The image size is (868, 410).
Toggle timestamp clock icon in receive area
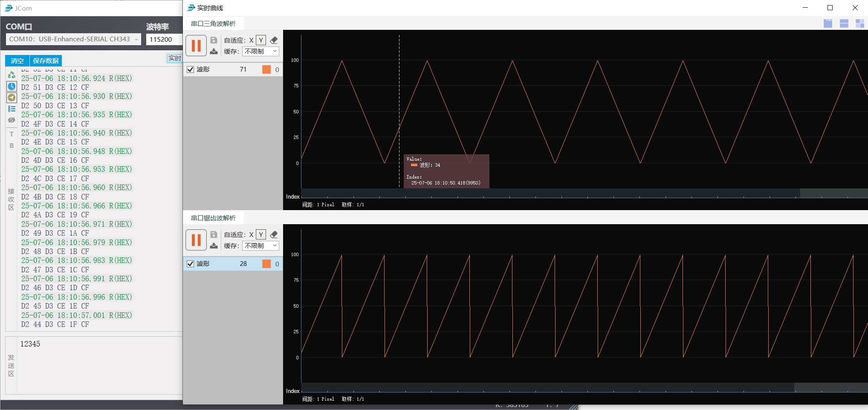coord(12,87)
